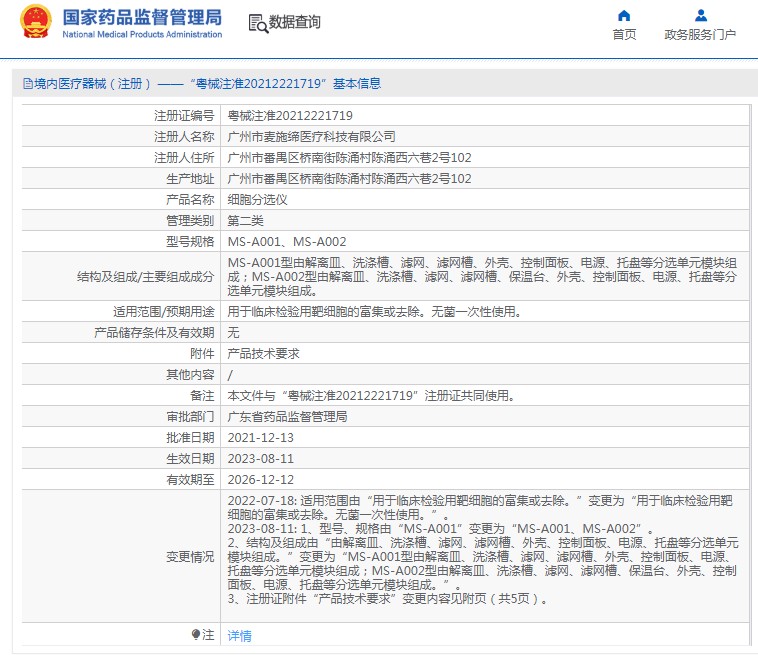758x655 pixels.
Task: Click approval authority 广东省药品监督管理局 cell
Action: 287,417
